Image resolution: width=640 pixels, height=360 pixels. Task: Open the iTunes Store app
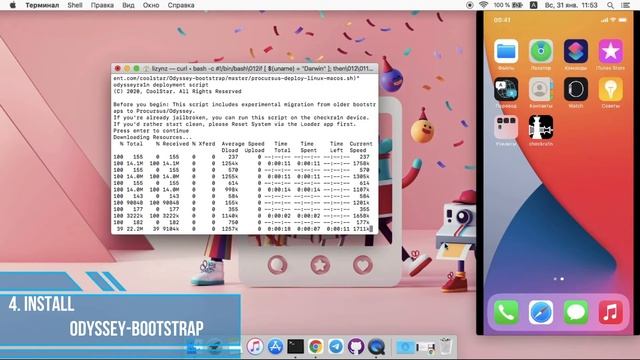610,51
